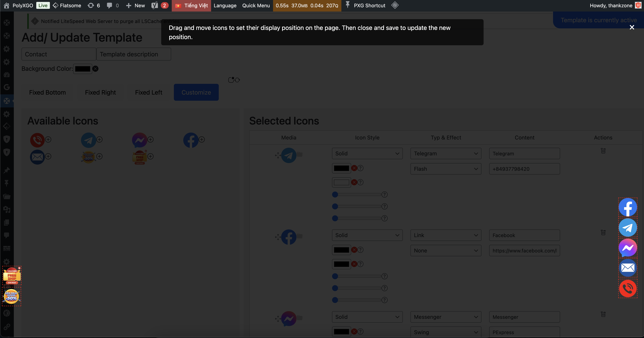Open Query Monitor stats showing 0.55s 37.0MB
This screenshot has width=644, height=338.
click(x=307, y=6)
